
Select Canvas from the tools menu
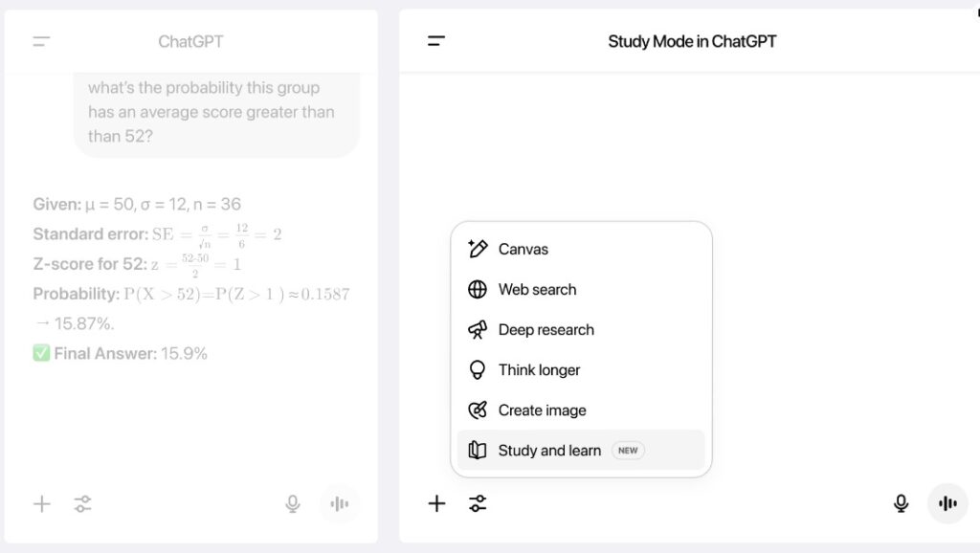click(523, 249)
